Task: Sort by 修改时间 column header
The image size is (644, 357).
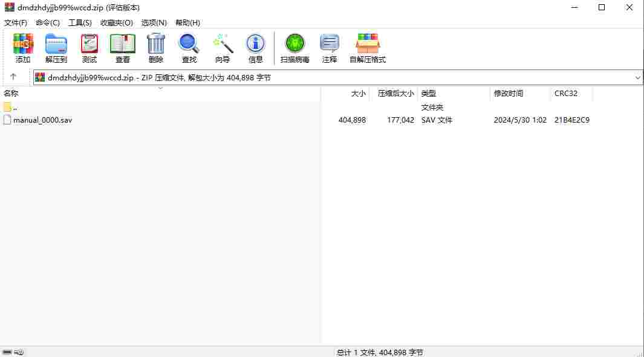Action: pos(509,94)
